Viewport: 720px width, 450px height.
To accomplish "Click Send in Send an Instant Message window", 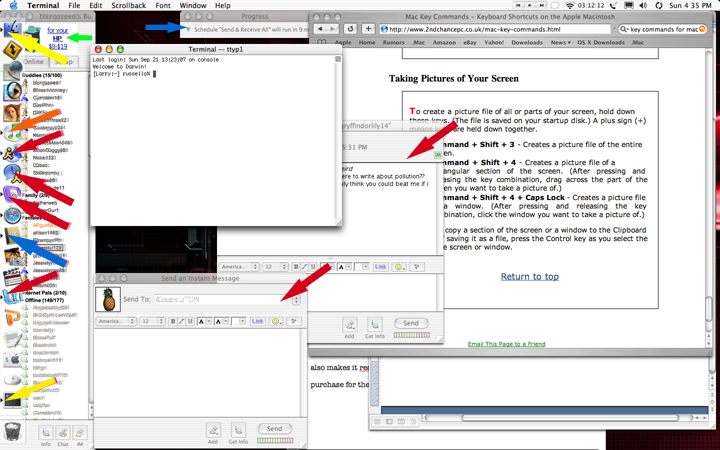I will [275, 428].
